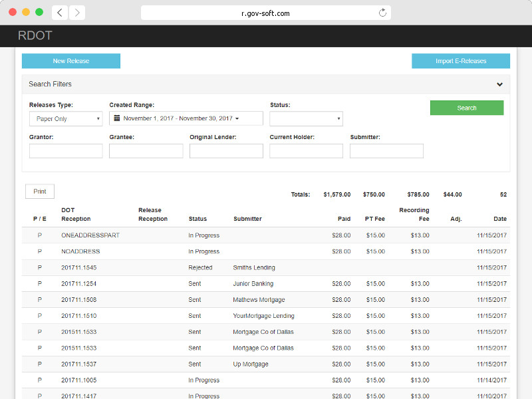Select DOT reception 201711.1254
The width and height of the screenshot is (532, 399).
click(x=78, y=284)
